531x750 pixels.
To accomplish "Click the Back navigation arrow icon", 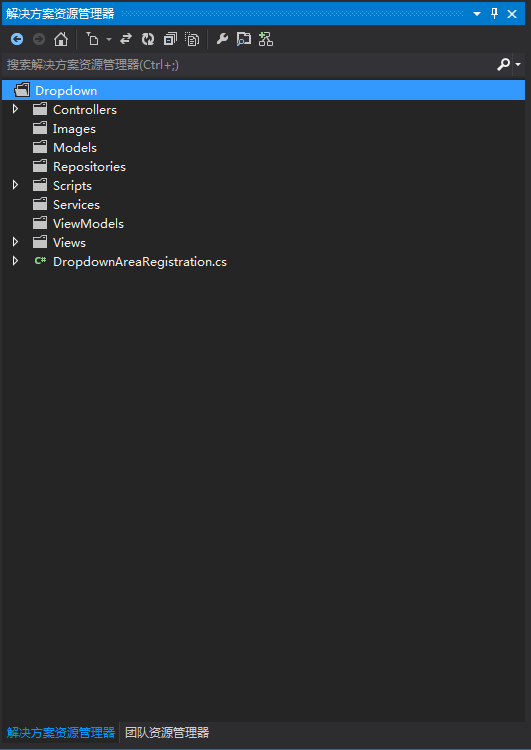I will pyautogui.click(x=17, y=39).
